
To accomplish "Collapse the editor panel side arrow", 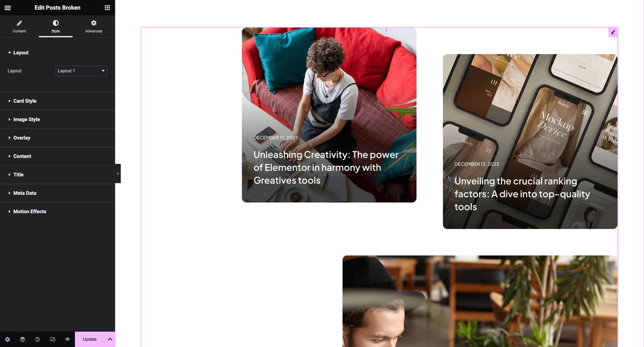I will click(x=118, y=173).
